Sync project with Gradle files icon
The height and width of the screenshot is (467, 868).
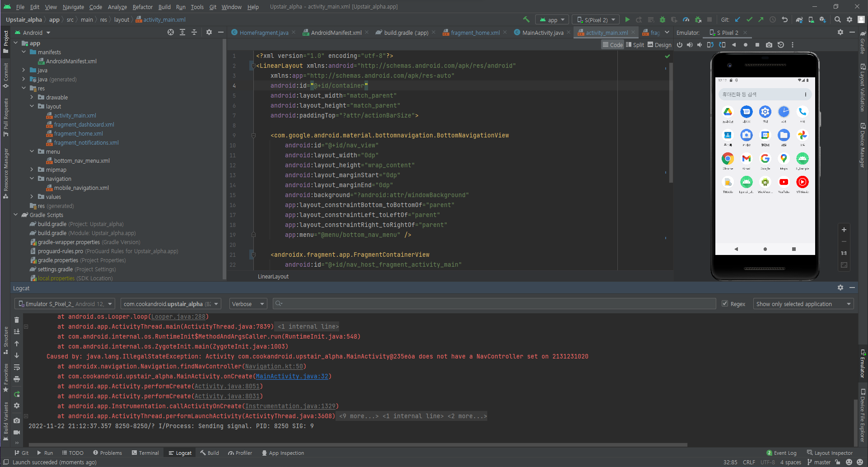[x=799, y=19]
